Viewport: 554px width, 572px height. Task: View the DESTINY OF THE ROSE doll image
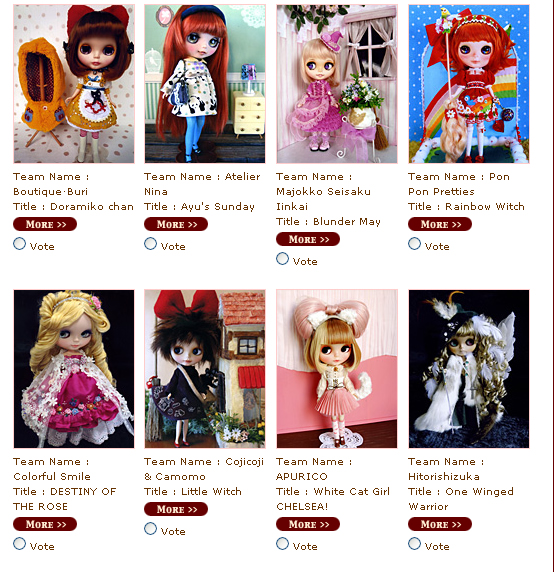(x=74, y=369)
